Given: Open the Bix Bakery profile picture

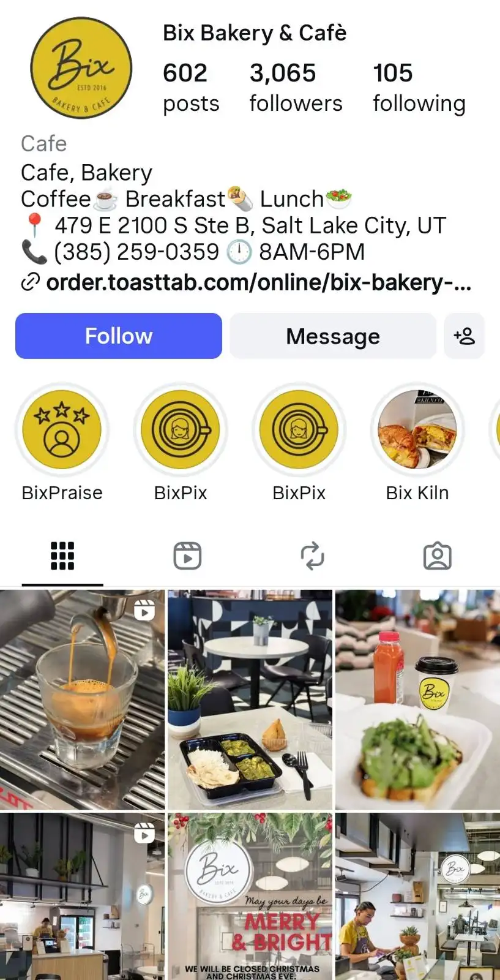Looking at the screenshot, I should tap(81, 68).
